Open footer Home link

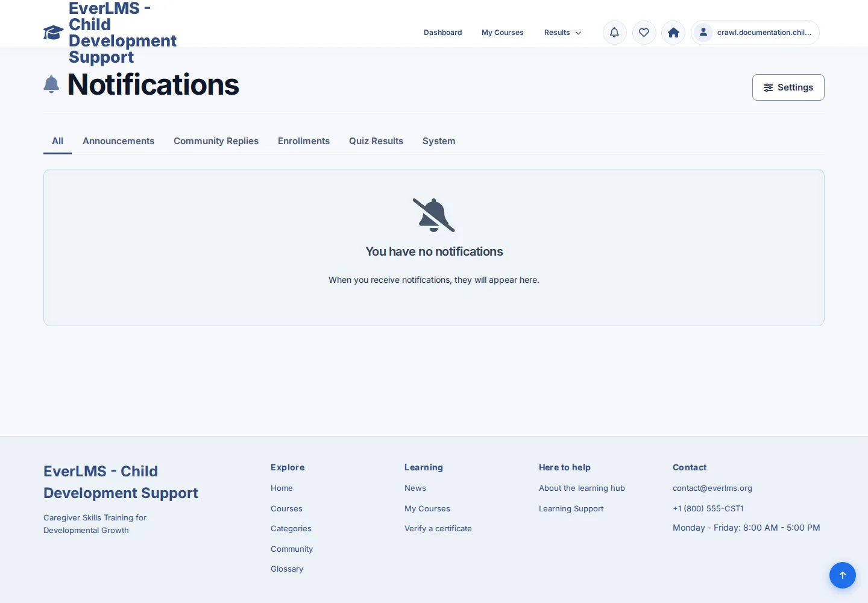pos(281,488)
